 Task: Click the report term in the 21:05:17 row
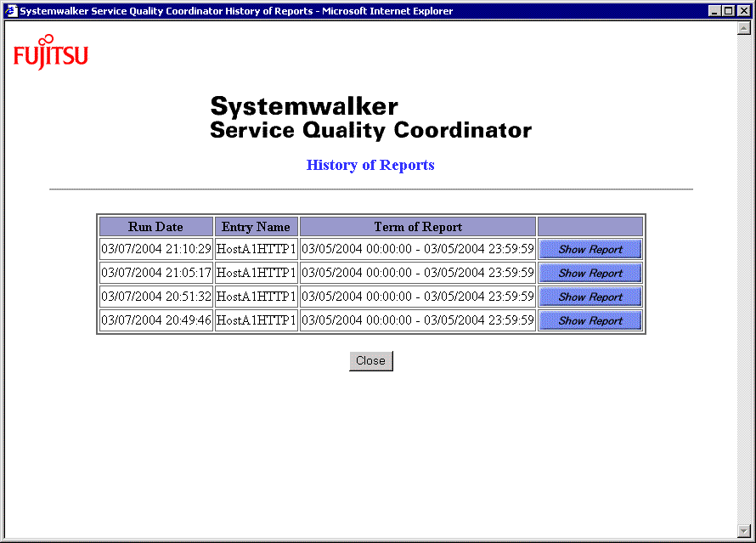pos(418,273)
